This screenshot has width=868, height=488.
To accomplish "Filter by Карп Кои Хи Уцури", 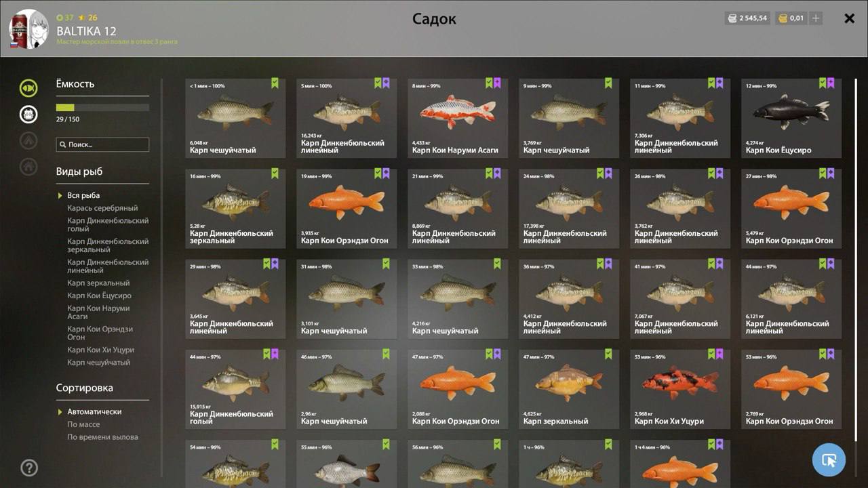I will [x=100, y=350].
